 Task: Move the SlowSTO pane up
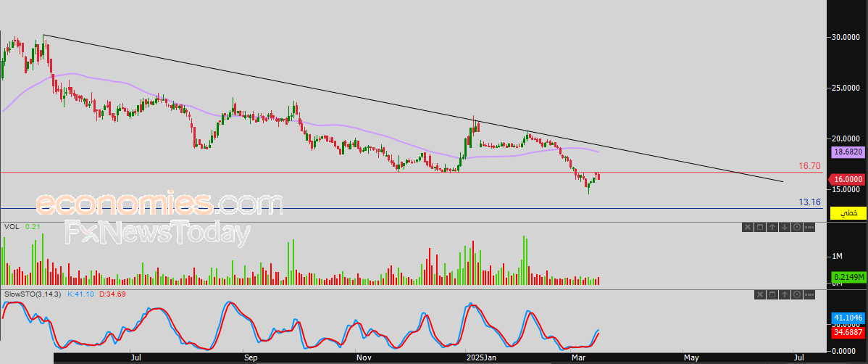click(785, 294)
